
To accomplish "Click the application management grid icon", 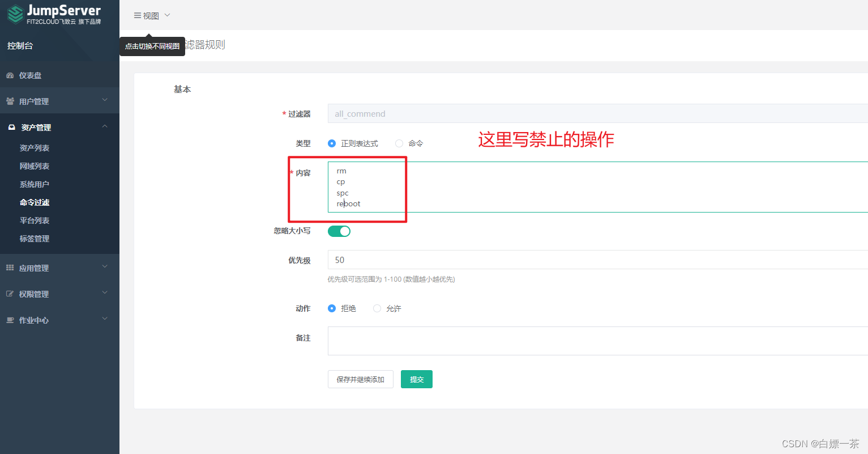I will click(10, 268).
